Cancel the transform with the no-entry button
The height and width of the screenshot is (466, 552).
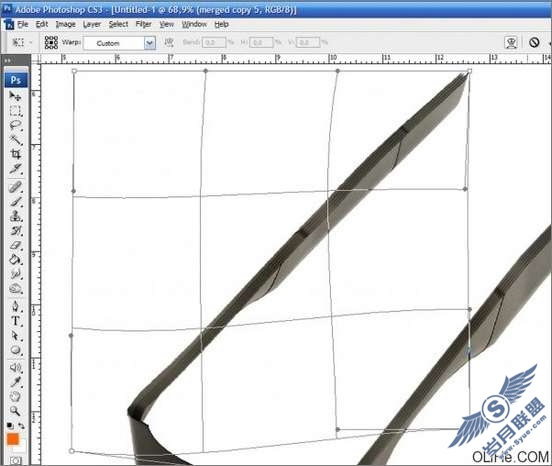(534, 43)
